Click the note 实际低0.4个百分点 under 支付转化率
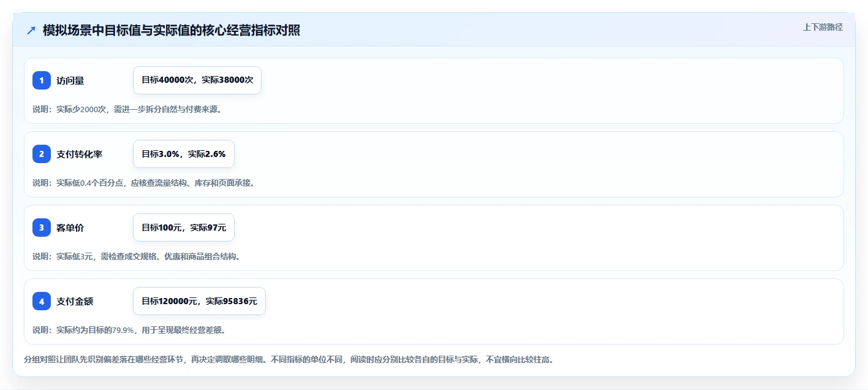 [143, 183]
